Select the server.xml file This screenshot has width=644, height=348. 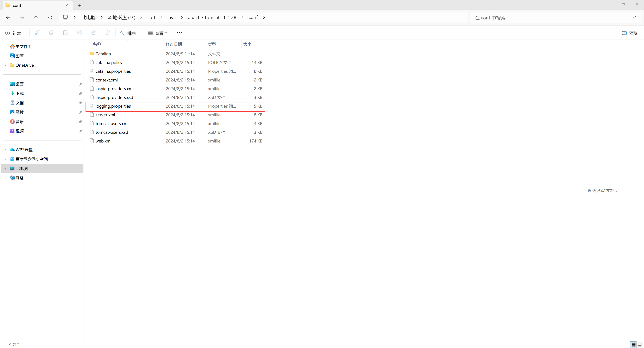[x=105, y=115]
